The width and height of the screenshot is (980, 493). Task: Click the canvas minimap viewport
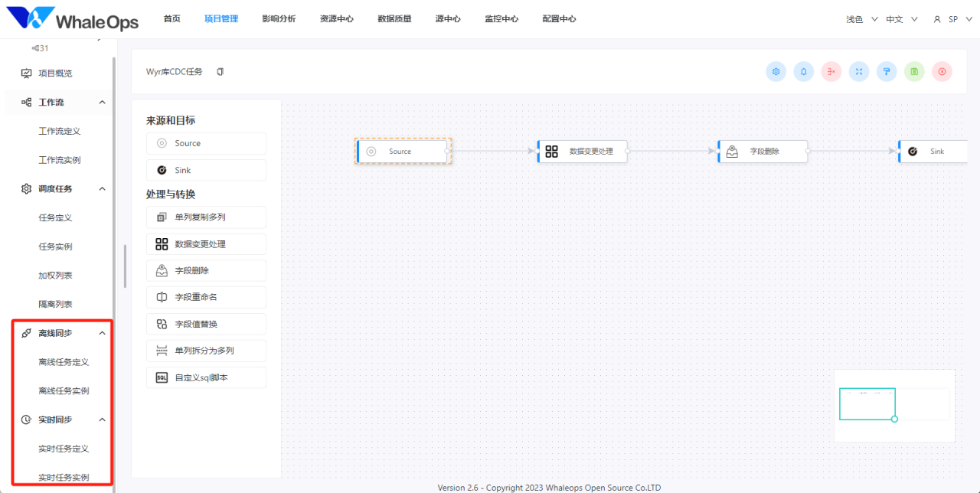pos(867,403)
